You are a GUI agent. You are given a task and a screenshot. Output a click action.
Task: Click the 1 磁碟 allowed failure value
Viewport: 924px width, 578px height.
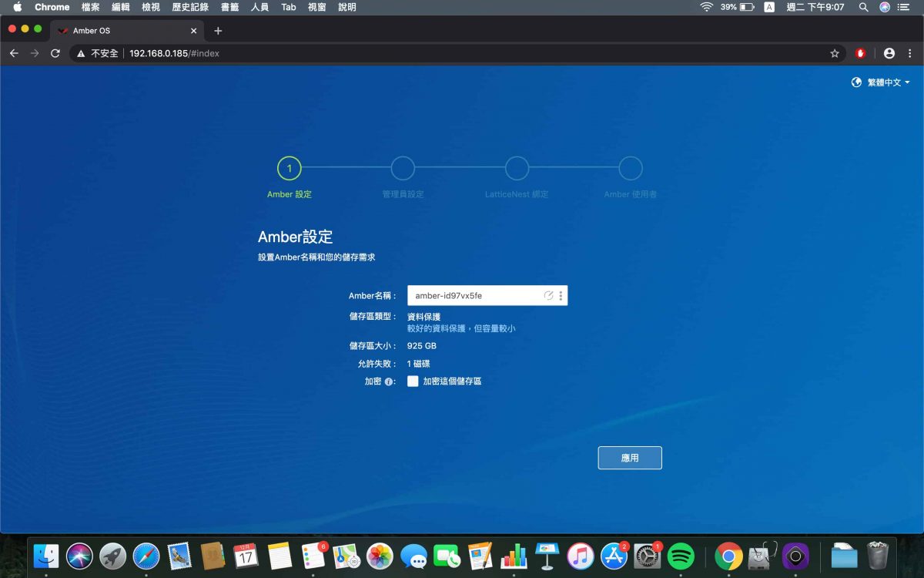point(418,364)
